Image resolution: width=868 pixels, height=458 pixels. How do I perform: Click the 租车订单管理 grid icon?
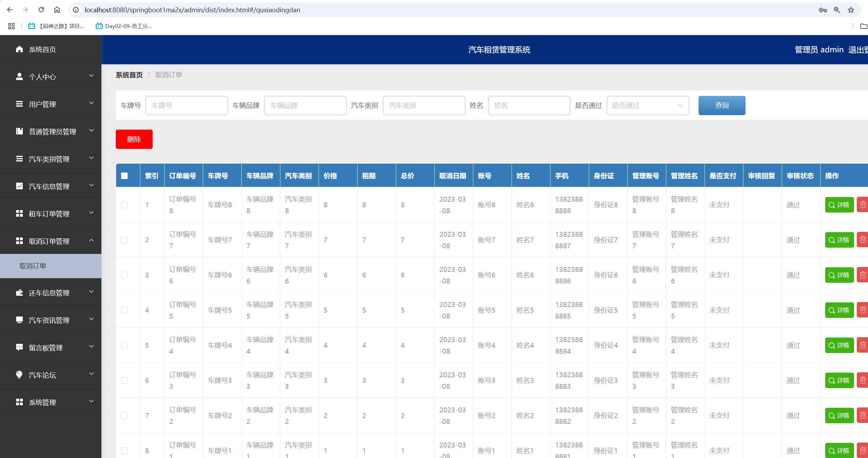click(20, 214)
